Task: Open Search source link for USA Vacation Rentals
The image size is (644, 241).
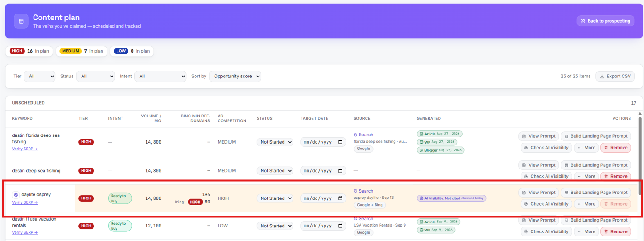Action: click(x=364, y=219)
